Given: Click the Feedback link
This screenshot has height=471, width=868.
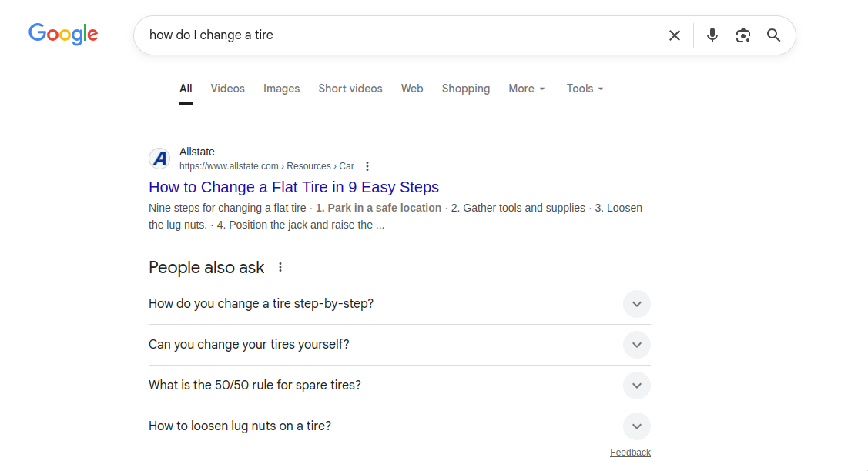Looking at the screenshot, I should click(x=630, y=453).
